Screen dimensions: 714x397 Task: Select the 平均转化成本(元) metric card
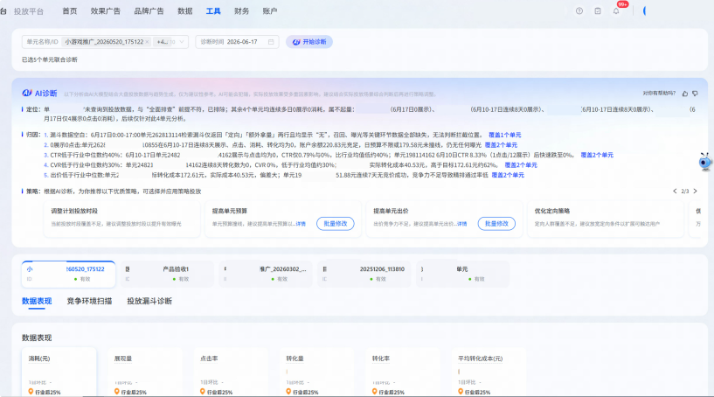click(x=489, y=372)
